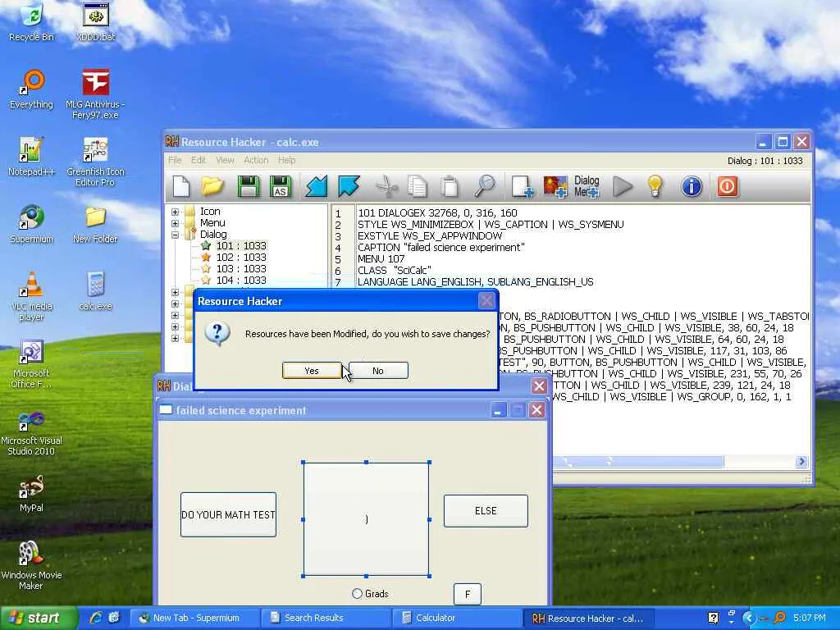
Task: Click the blue down-left arrow toolbar icon
Action: pyautogui.click(x=316, y=186)
